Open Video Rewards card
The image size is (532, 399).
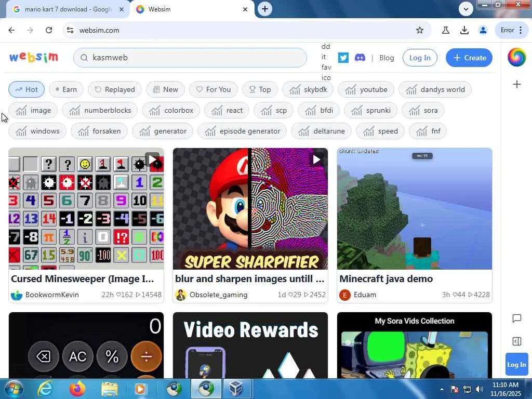[x=250, y=345]
